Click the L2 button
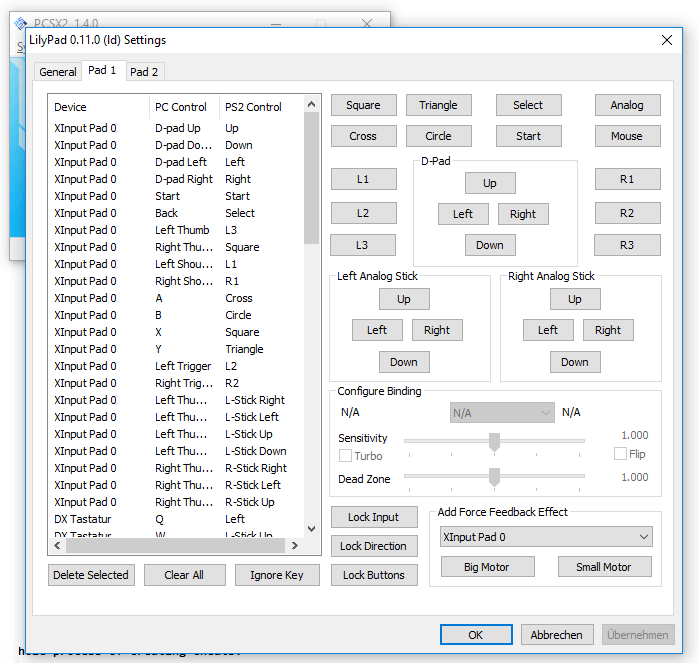Image resolution: width=699 pixels, height=663 pixels. tap(363, 213)
